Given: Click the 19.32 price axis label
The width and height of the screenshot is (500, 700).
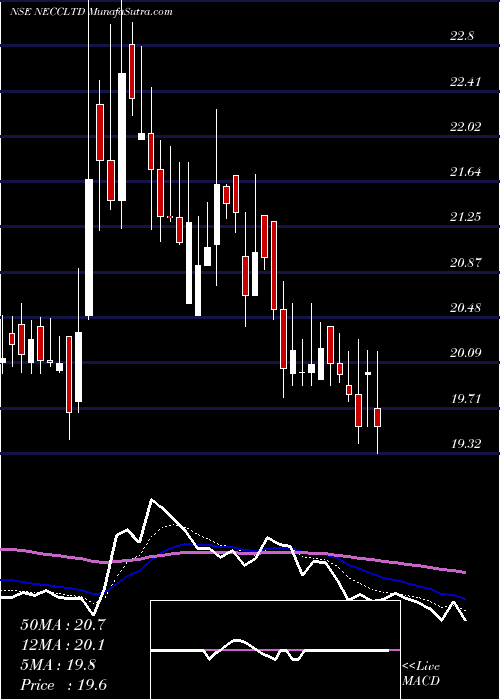Looking at the screenshot, I should click(465, 443).
